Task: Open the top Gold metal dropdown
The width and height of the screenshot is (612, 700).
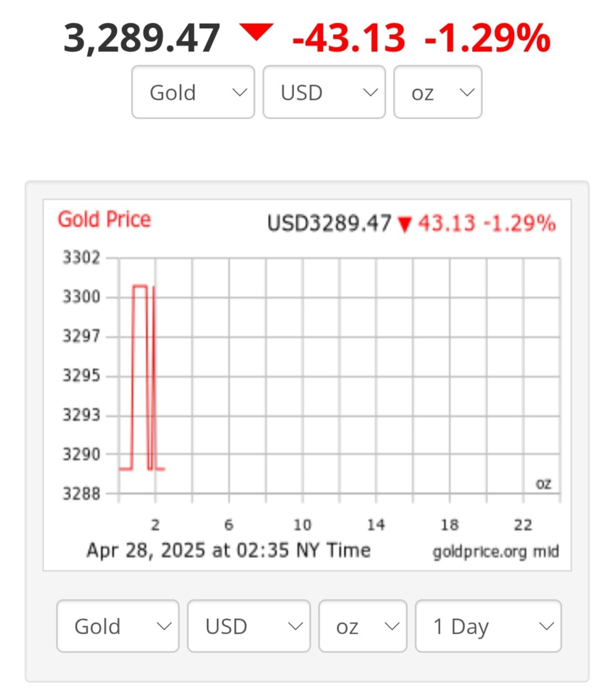Action: tap(193, 92)
